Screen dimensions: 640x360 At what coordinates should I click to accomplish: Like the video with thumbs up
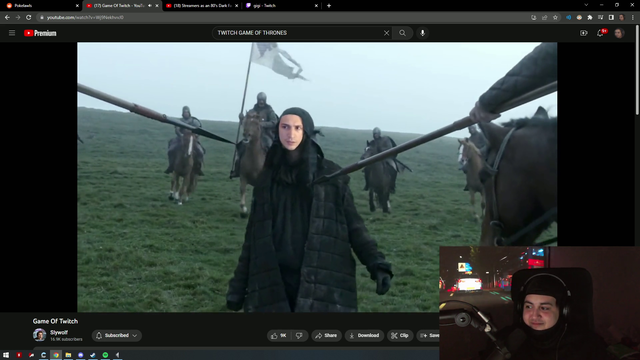click(278, 336)
